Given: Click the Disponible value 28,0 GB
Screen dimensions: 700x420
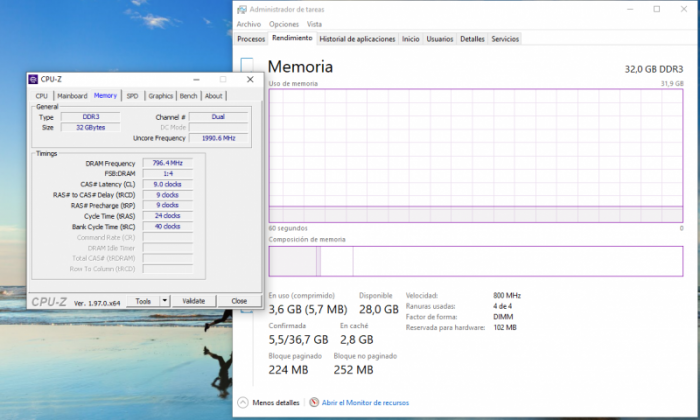Looking at the screenshot, I should [x=379, y=309].
